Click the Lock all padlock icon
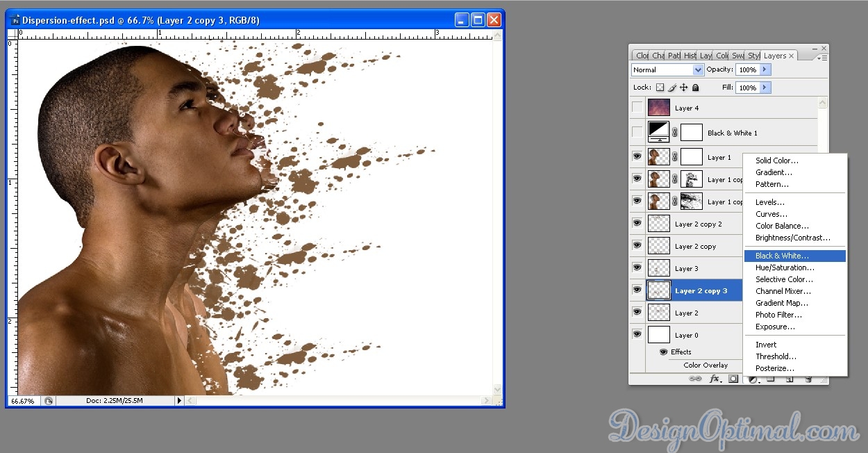This screenshot has height=453, width=868. (695, 88)
